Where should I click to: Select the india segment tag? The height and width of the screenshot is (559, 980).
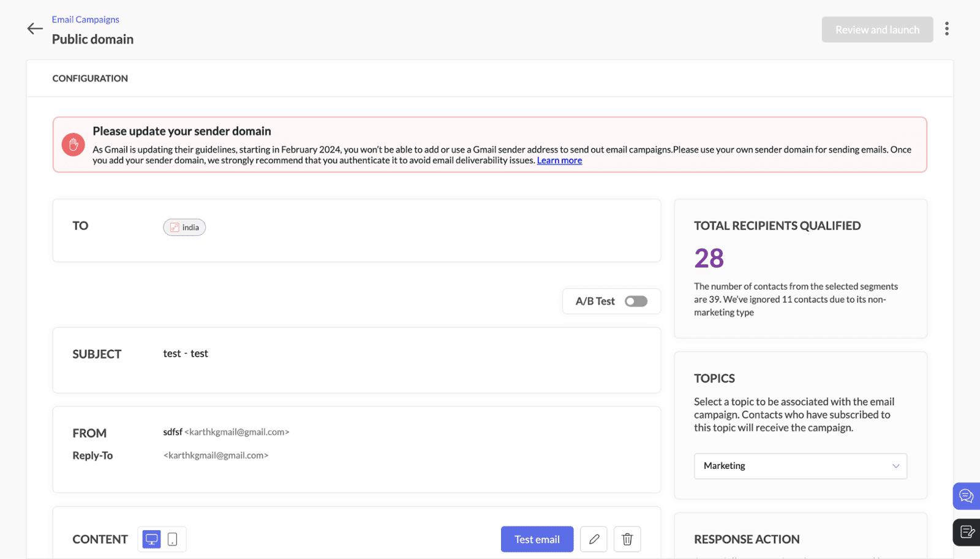(x=184, y=227)
